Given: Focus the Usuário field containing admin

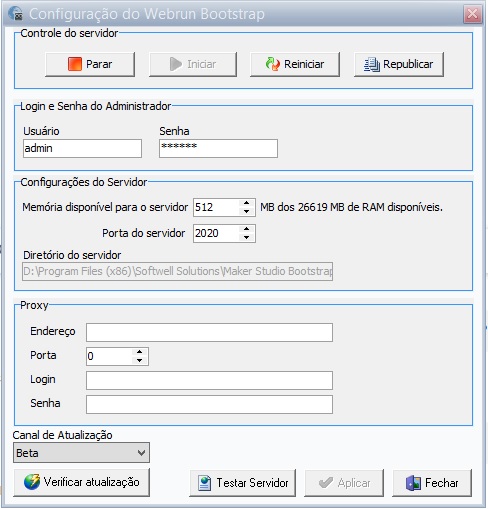Looking at the screenshot, I should tap(82, 148).
